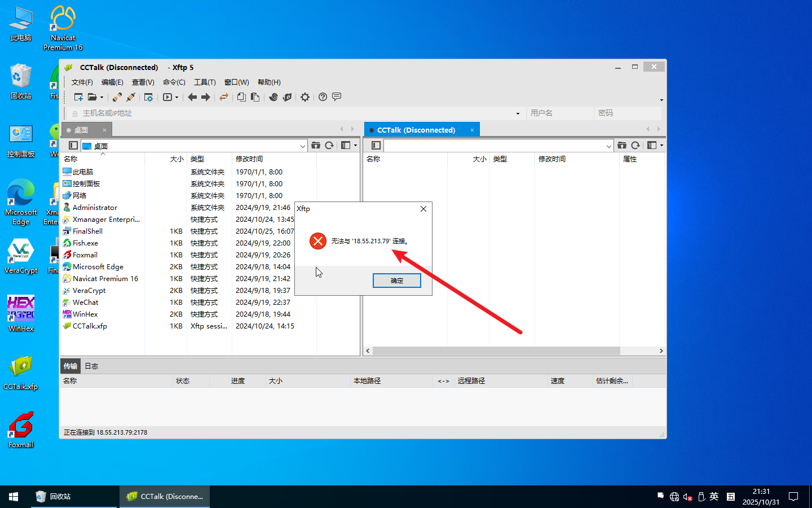812x508 pixels.
Task: Open Start menu from the taskbar
Action: tap(14, 497)
